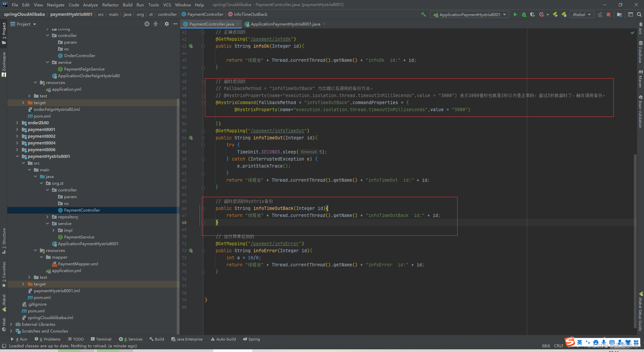Run with JRebel rocket icon
This screenshot has height=352, width=644.
coord(555,14)
